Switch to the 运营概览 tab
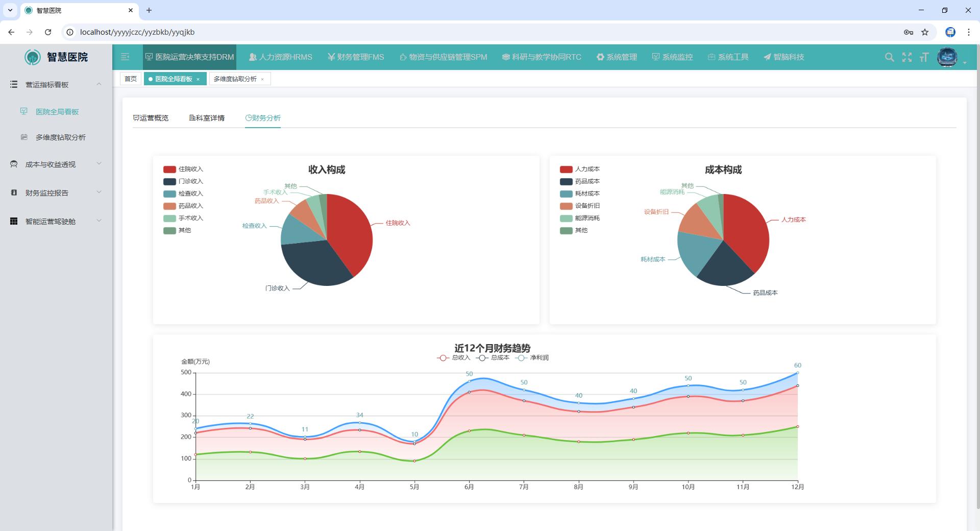The height and width of the screenshot is (531, 980). (x=151, y=118)
